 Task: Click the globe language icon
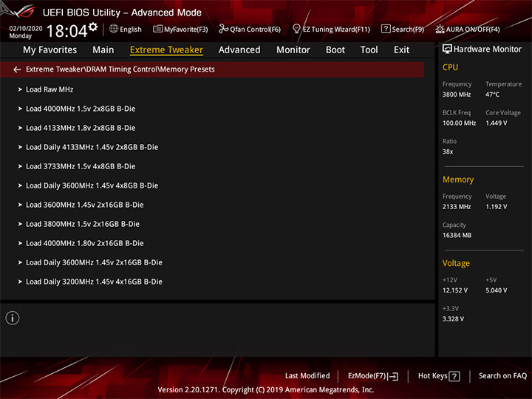pos(114,29)
